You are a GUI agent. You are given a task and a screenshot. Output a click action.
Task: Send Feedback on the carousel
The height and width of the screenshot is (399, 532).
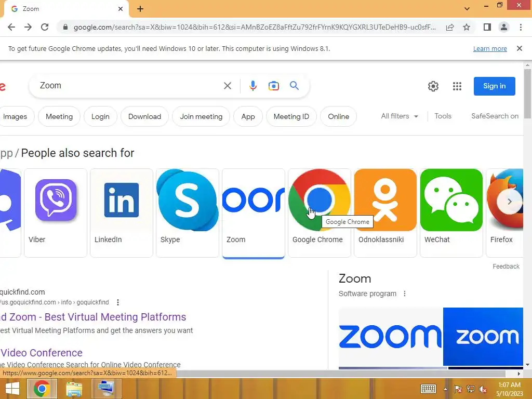(506, 267)
